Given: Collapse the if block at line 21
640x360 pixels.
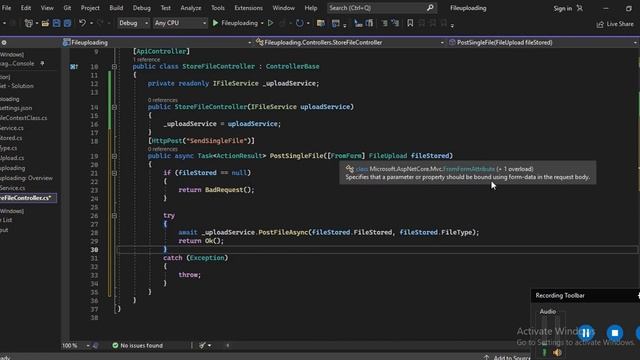Looking at the screenshot, I should [x=114, y=173].
